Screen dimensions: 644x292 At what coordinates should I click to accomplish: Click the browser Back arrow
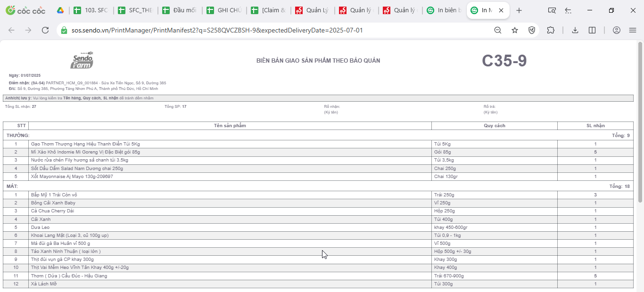point(11,30)
